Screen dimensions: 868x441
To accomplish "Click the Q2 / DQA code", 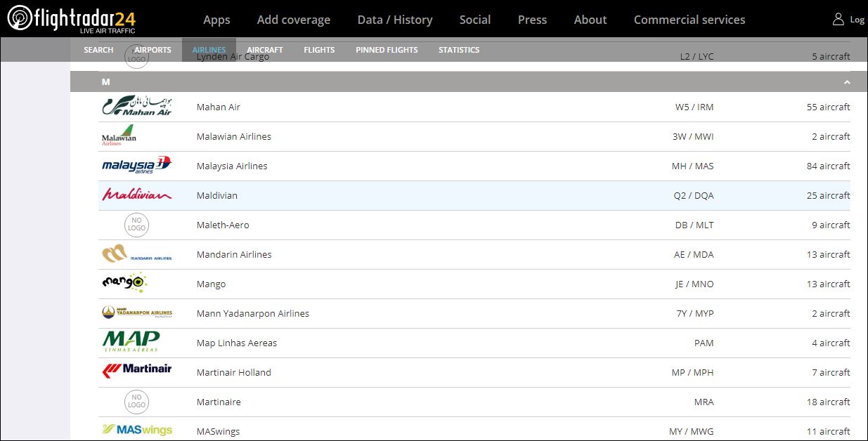I will tap(694, 195).
